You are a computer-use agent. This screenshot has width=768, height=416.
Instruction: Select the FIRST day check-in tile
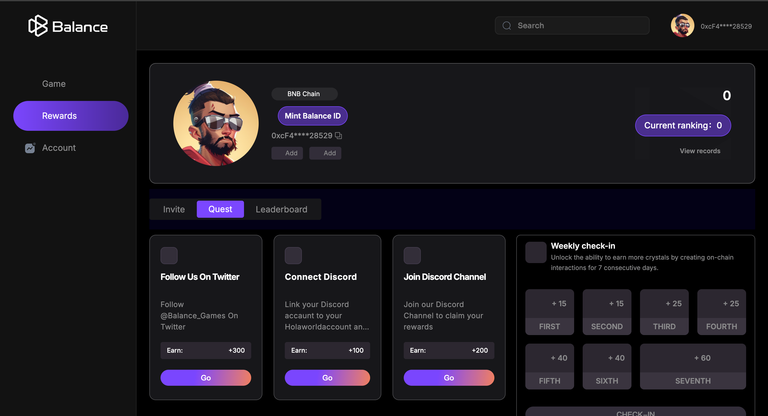(x=550, y=312)
